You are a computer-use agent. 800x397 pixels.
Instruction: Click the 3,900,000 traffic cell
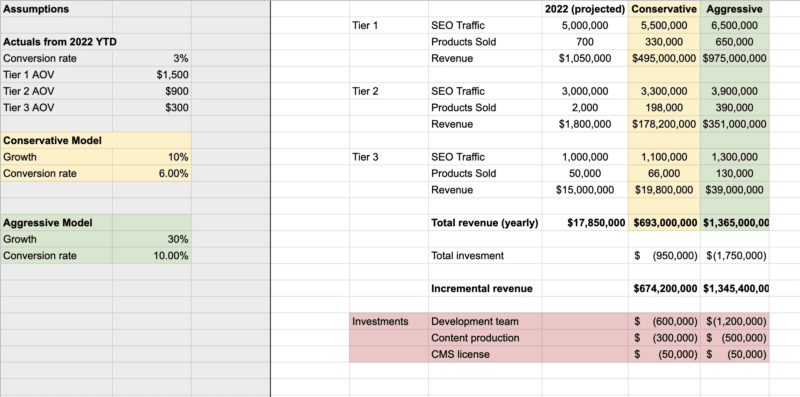[x=734, y=91]
